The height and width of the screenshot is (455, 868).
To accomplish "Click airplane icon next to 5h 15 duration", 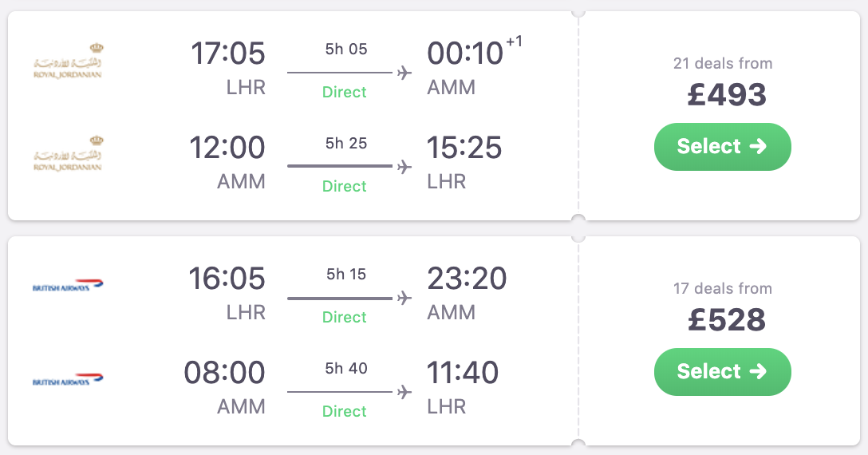I will tap(404, 298).
